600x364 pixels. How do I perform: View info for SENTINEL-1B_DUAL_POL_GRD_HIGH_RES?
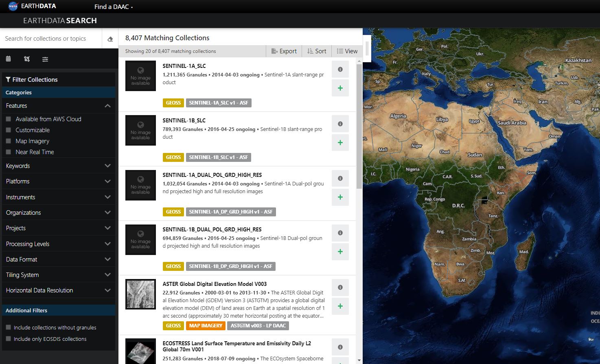pyautogui.click(x=340, y=233)
